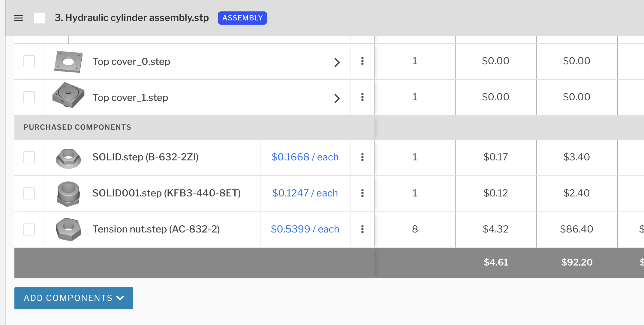Expand Top cover_1.step with chevron arrow
Screen dimensions: 644x325
click(x=337, y=98)
